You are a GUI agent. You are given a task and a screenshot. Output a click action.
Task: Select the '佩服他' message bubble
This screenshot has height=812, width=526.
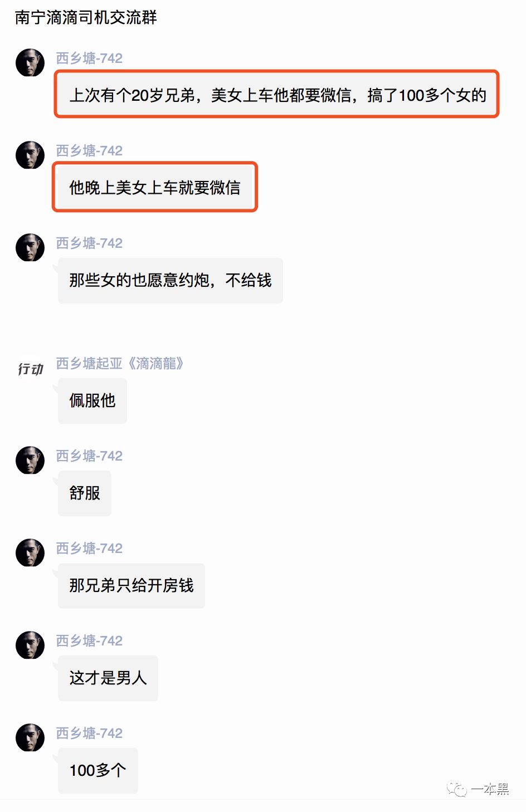(92, 401)
